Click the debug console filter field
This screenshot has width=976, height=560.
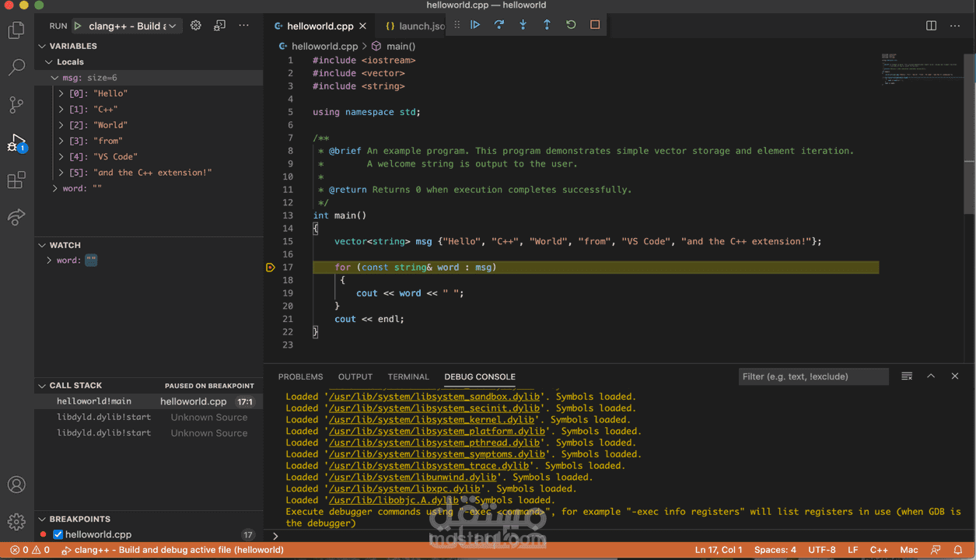813,376
